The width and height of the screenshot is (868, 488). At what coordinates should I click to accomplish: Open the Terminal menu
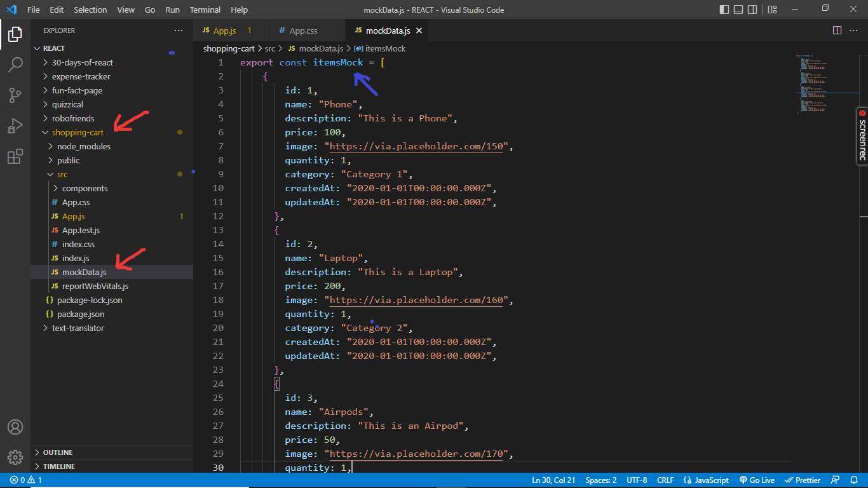coord(205,10)
